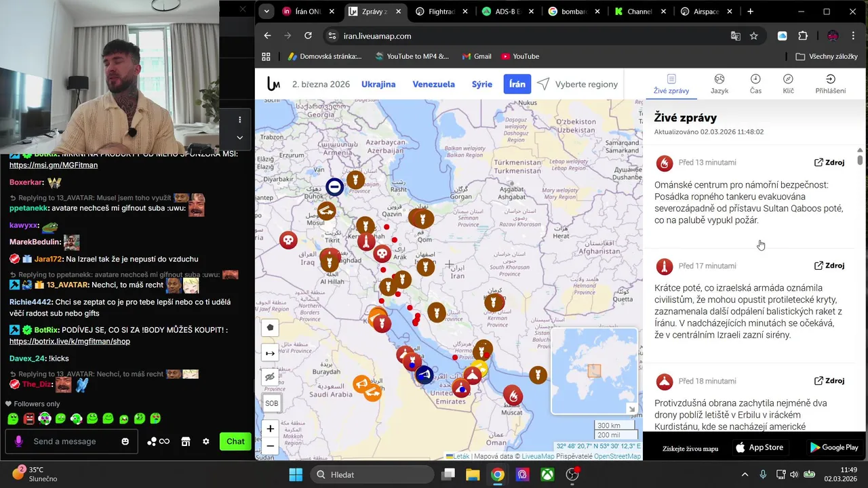Collapse the mini overview map arrow

631,409
